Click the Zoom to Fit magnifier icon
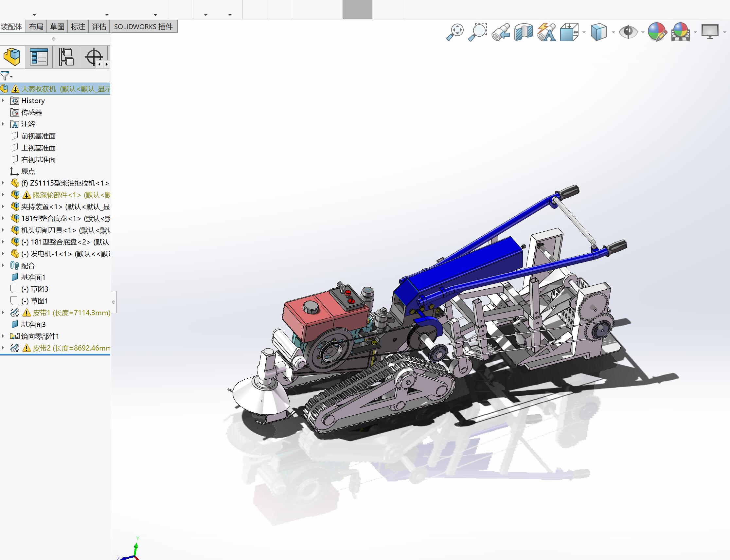 455,32
